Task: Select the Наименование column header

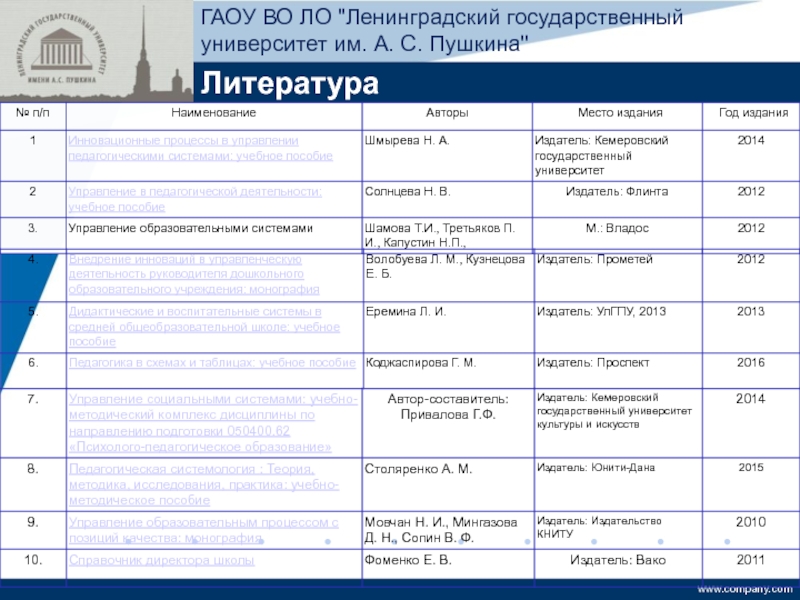Action: click(214, 113)
